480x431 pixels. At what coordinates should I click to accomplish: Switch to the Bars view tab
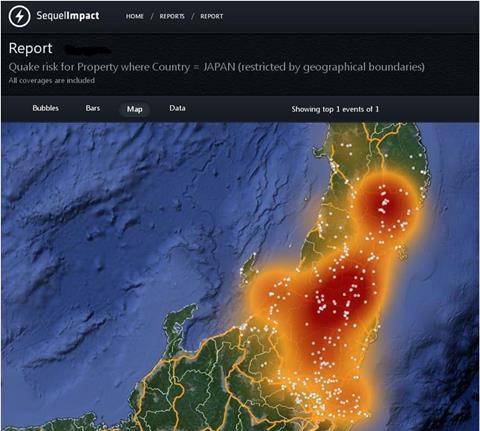pos(93,108)
